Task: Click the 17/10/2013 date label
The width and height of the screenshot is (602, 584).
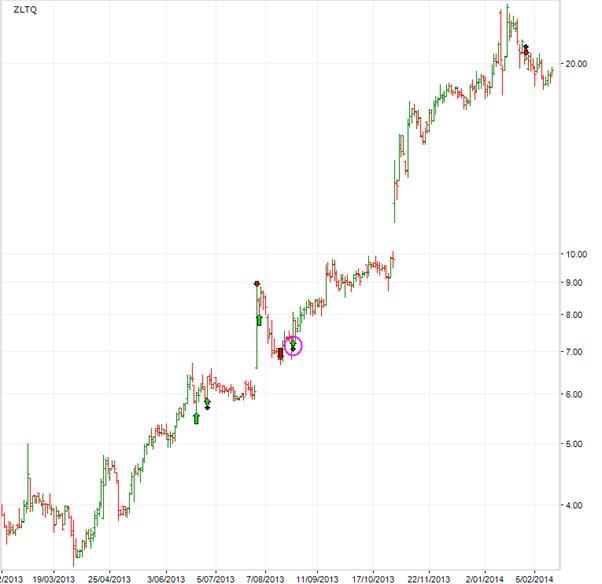Action: pos(373,579)
